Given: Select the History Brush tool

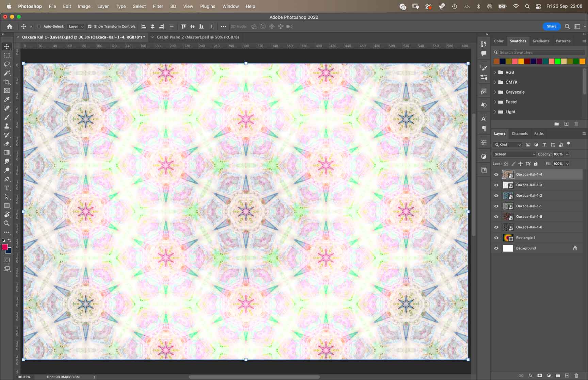Looking at the screenshot, I should point(7,135).
